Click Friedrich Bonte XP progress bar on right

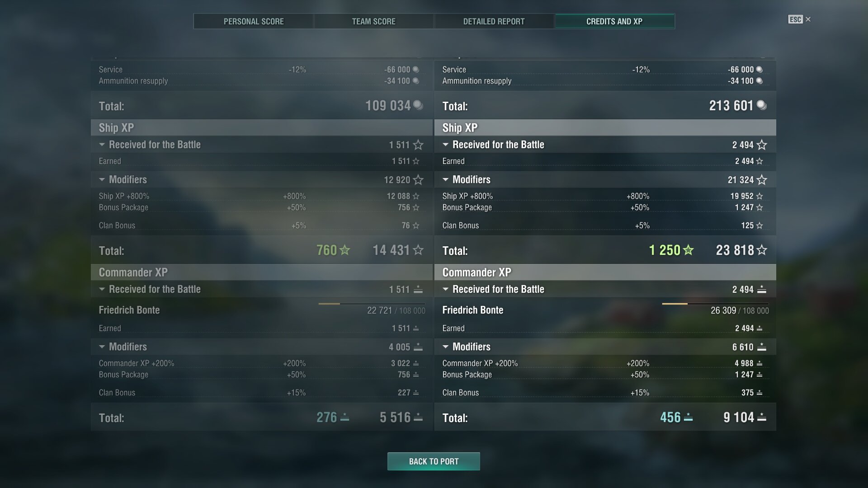[715, 304]
